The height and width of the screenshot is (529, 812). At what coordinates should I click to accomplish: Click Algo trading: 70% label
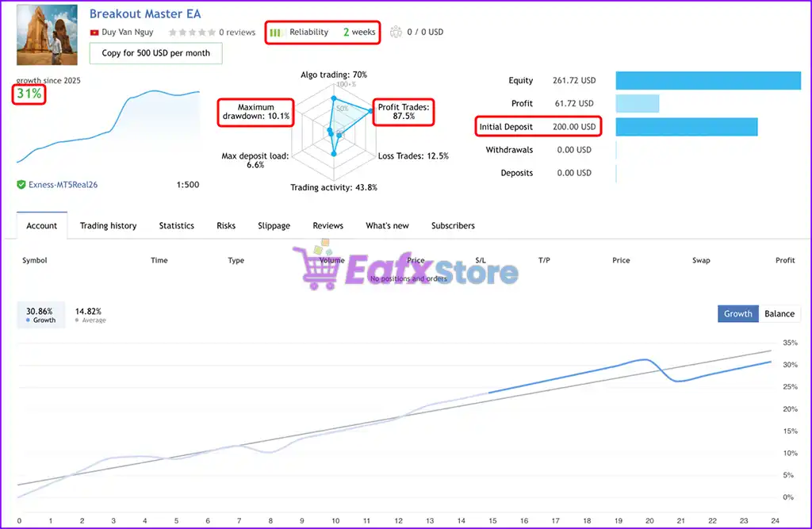(334, 75)
